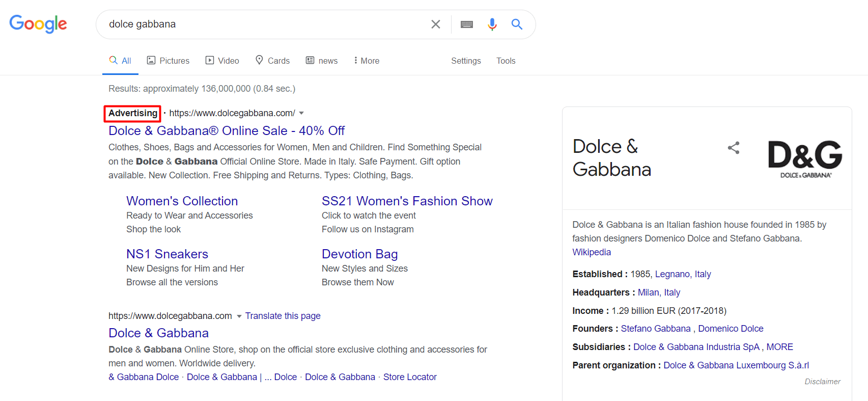The image size is (868, 401).
Task: Open search Tools
Action: pyautogui.click(x=506, y=61)
